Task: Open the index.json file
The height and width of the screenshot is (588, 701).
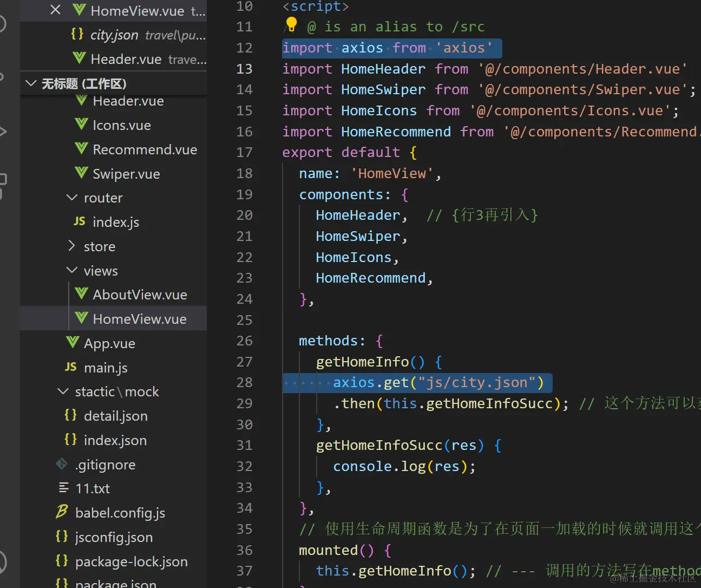Action: point(115,440)
